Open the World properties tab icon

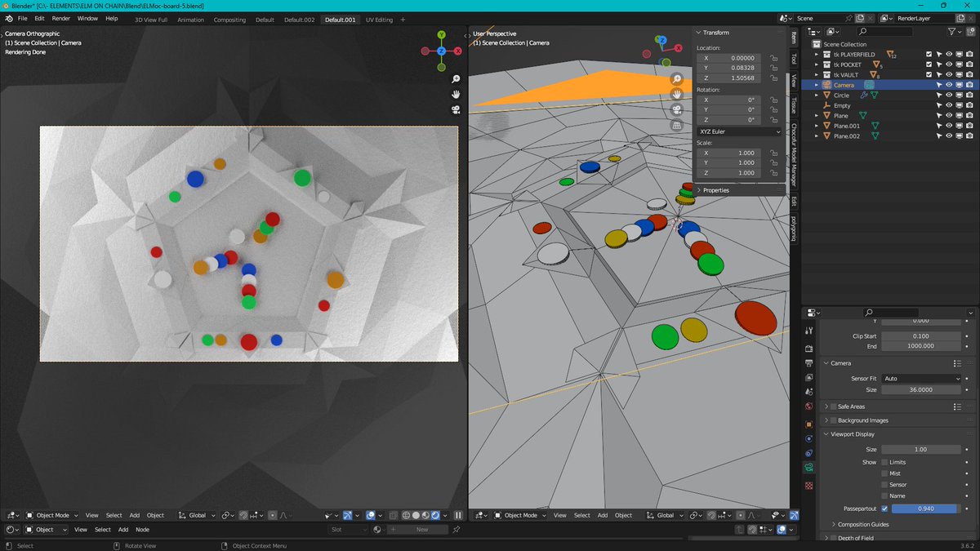point(809,407)
